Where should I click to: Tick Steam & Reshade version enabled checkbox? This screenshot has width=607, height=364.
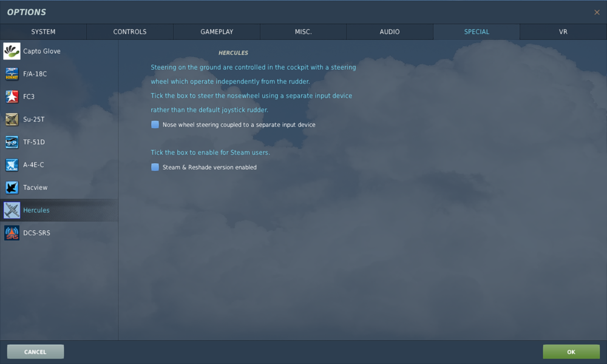(155, 167)
